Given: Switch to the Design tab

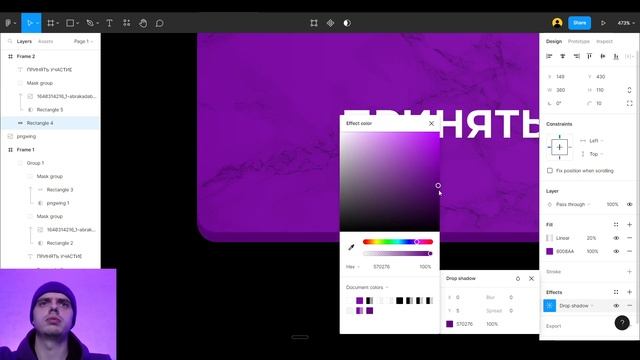Looking at the screenshot, I should [x=554, y=42].
